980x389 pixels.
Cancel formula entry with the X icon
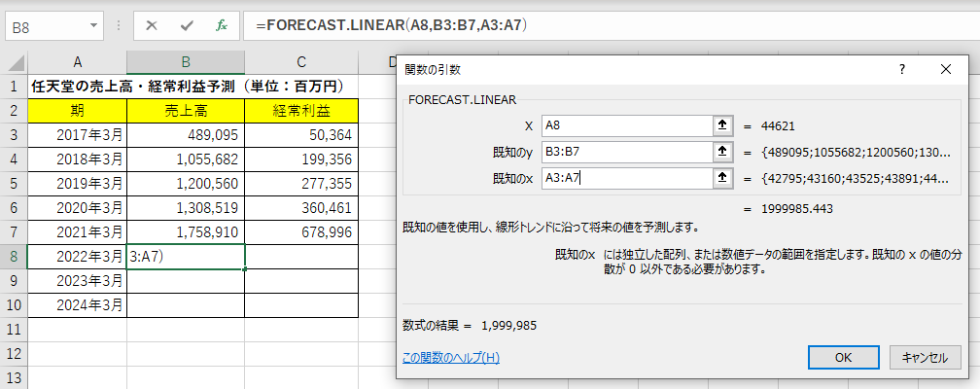coord(152,25)
